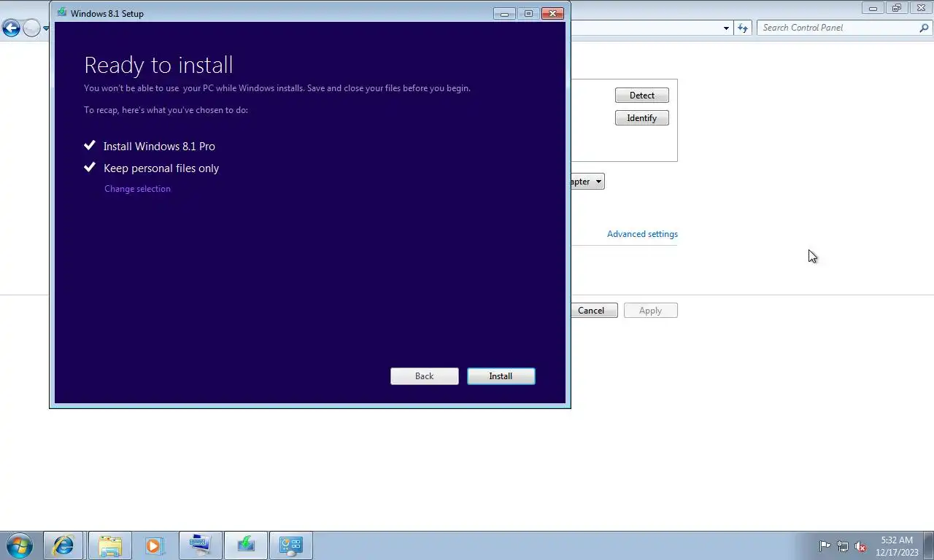Image resolution: width=934 pixels, height=560 pixels.
Task: Open the Windows Start menu
Action: [18, 545]
